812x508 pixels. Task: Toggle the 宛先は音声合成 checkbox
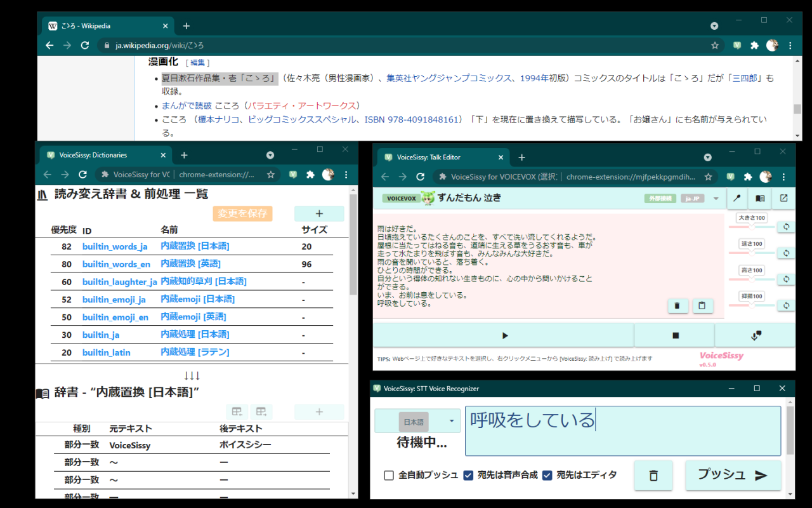click(468, 475)
